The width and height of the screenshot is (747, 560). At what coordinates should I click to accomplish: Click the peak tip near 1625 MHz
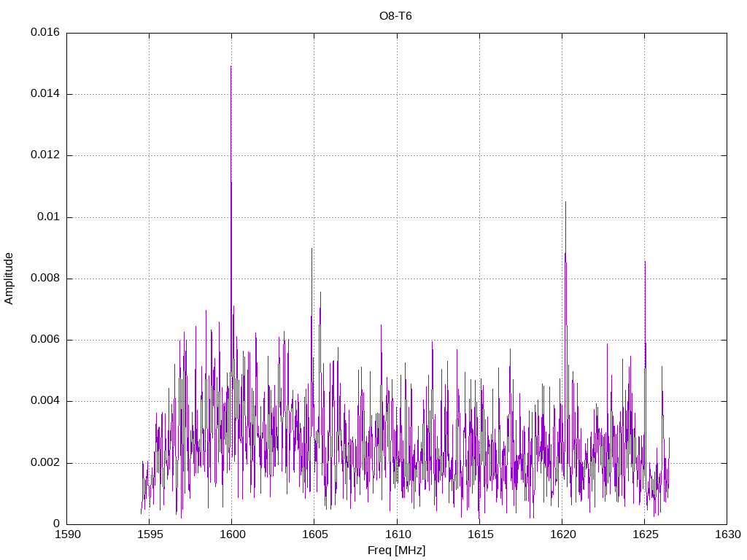point(645,262)
